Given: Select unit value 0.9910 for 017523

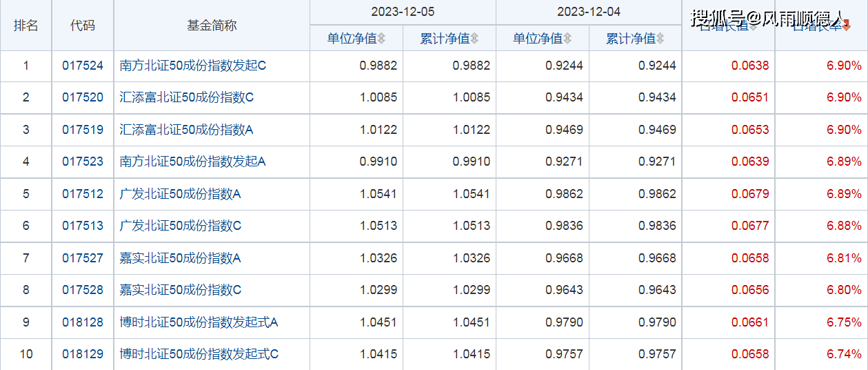Looking at the screenshot, I should (379, 162).
